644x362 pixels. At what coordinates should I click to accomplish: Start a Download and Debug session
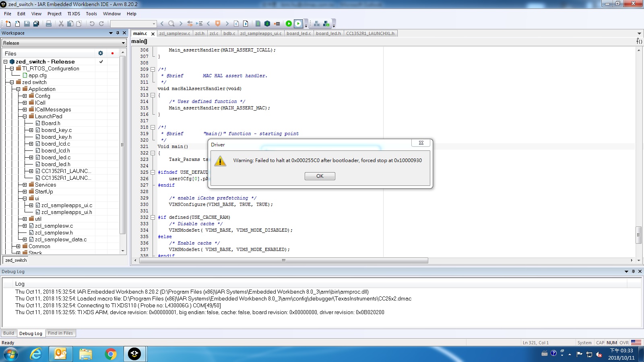pyautogui.click(x=289, y=23)
